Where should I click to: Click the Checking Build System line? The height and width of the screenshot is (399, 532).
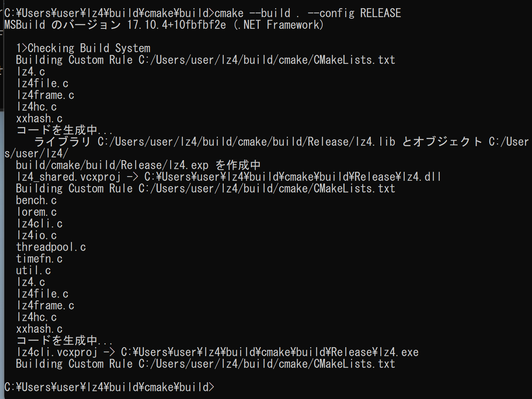tap(83, 48)
